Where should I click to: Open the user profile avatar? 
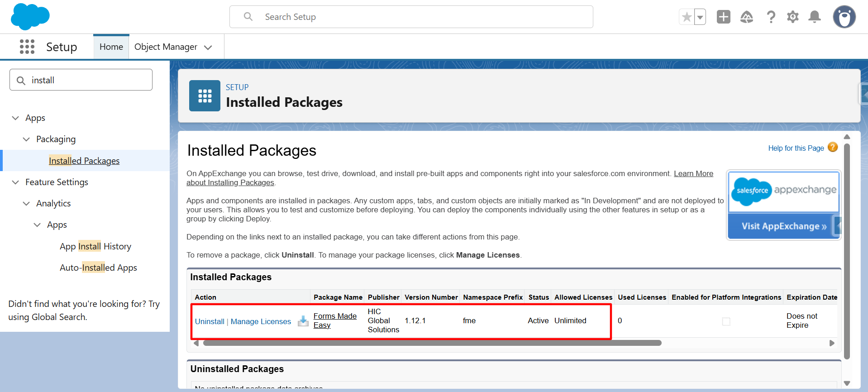pos(844,17)
